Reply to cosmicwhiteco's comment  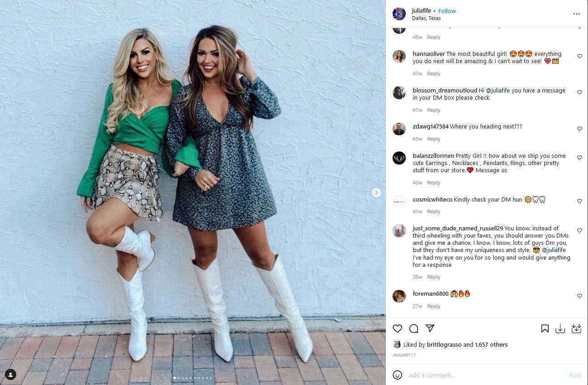[434, 211]
